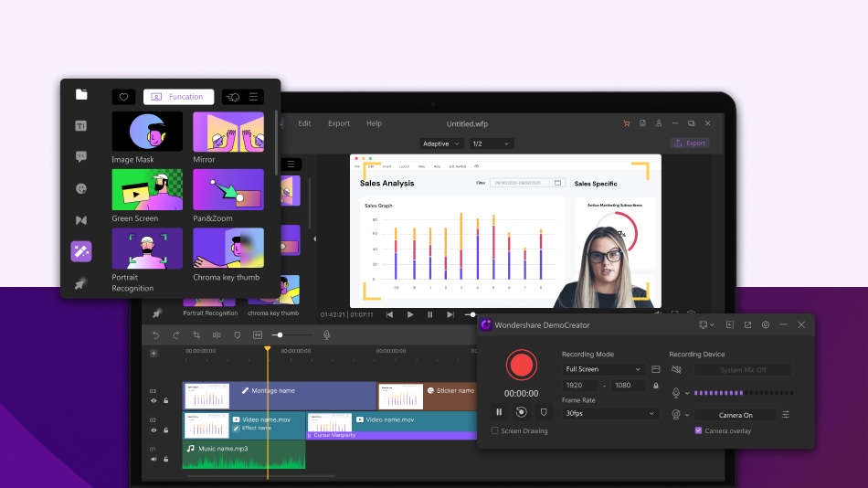868x488 pixels.
Task: Open the Adaptive zoom dropdown
Action: [x=441, y=143]
